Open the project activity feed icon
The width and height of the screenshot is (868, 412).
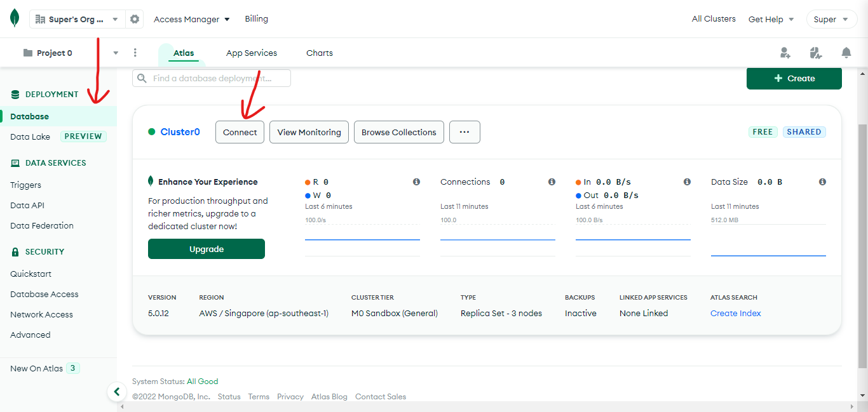click(816, 53)
